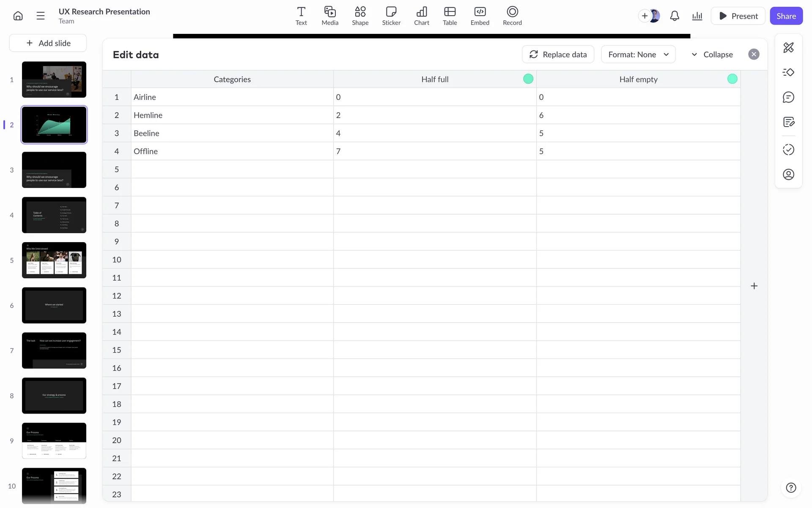Open notifications bell
Viewport: 812px width, 508px height.
pos(675,16)
